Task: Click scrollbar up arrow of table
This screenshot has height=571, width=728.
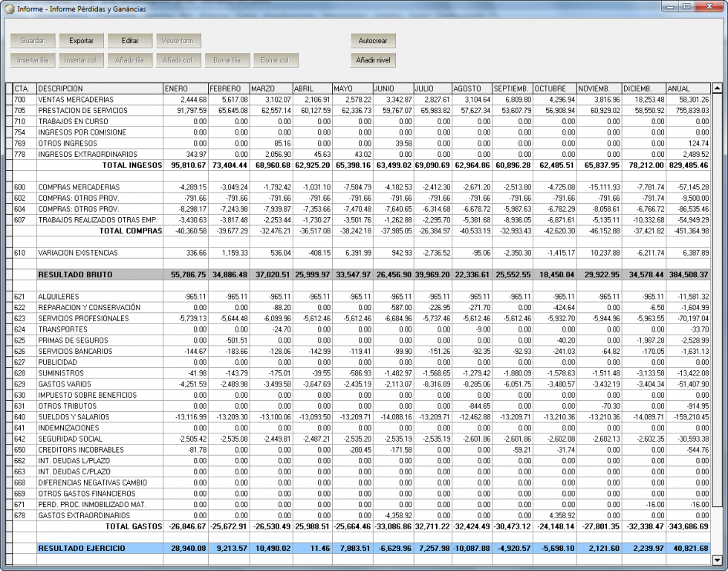Action: click(x=717, y=88)
